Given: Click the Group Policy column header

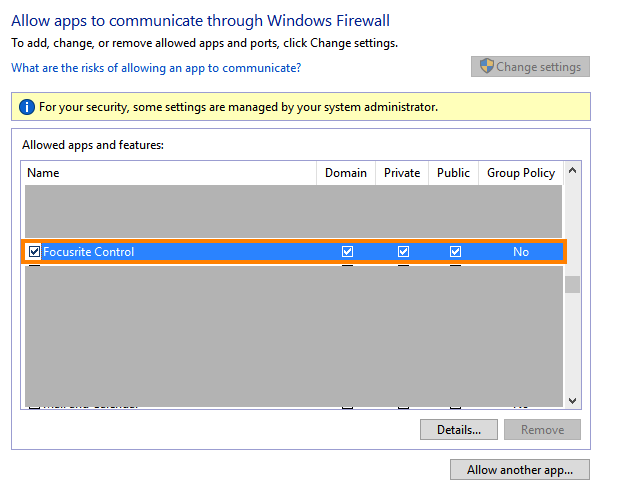Looking at the screenshot, I should click(x=521, y=173).
